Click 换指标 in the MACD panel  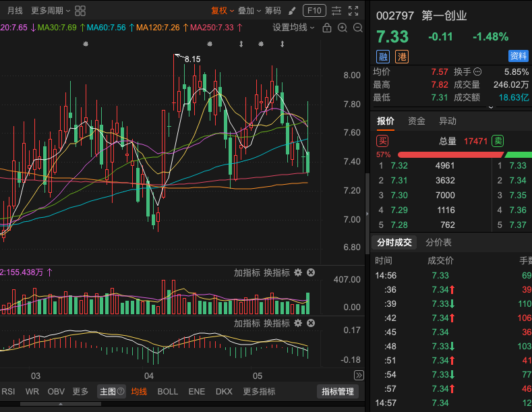tap(276, 323)
